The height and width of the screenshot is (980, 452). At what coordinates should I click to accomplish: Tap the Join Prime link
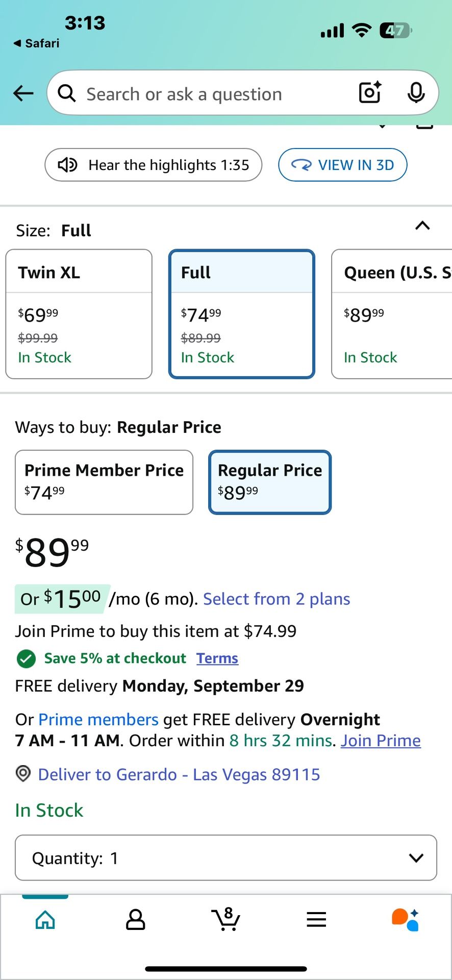point(381,741)
